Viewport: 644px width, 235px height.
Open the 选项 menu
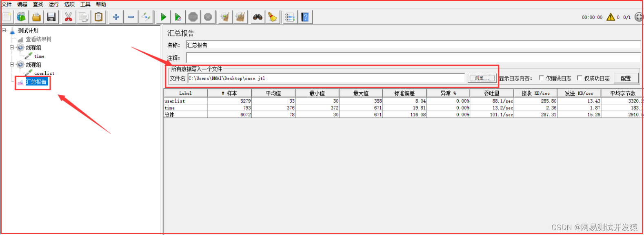coord(69,4)
